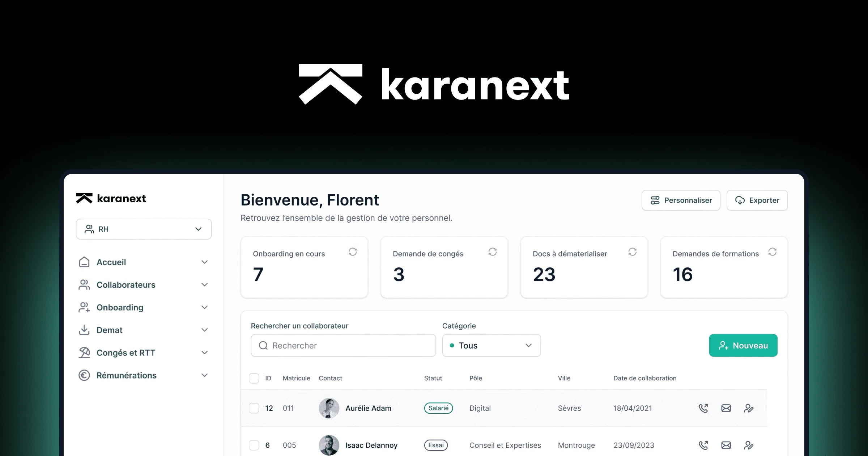The height and width of the screenshot is (456, 868).
Task: Refresh the Demandes de formations card
Action: [773, 252]
